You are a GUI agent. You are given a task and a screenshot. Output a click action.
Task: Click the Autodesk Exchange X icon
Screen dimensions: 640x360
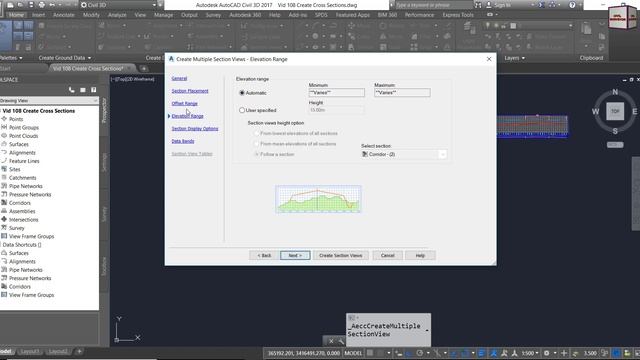(542, 5)
